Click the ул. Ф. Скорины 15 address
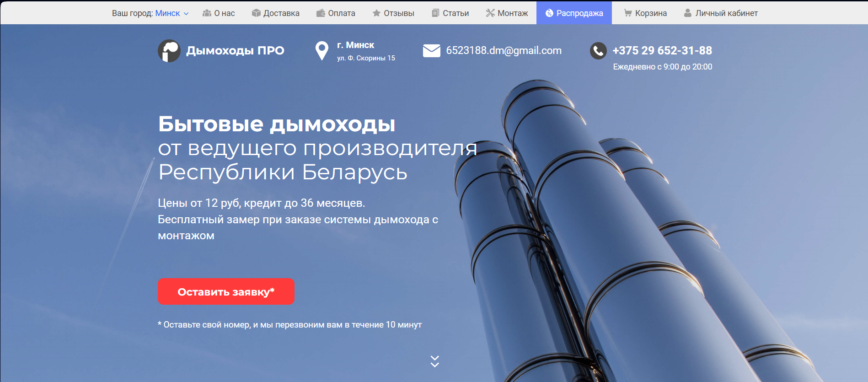This screenshot has width=868, height=382. coord(366,58)
